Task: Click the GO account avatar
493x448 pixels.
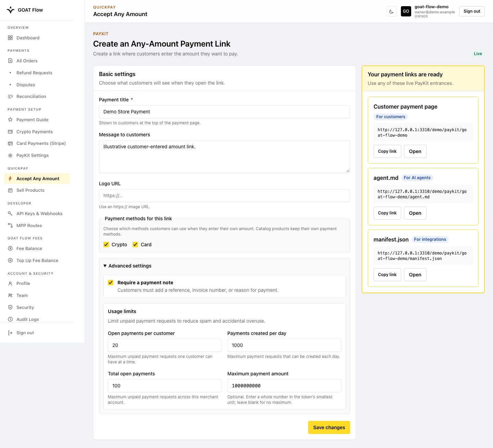Action: [x=406, y=11]
